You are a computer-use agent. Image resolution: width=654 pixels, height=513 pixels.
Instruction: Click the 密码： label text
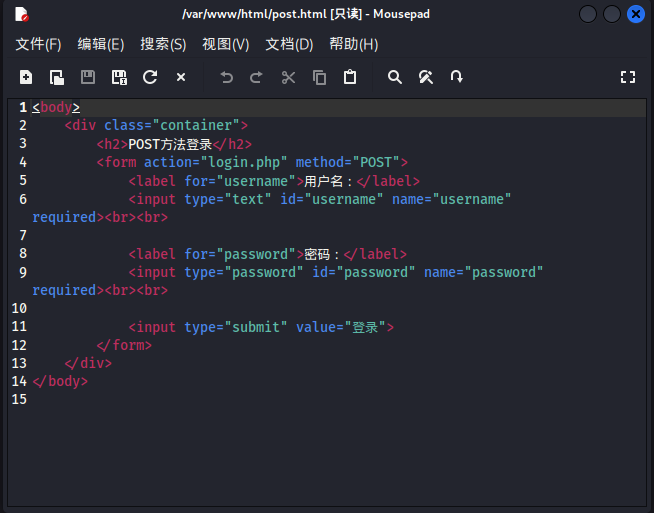pos(322,254)
